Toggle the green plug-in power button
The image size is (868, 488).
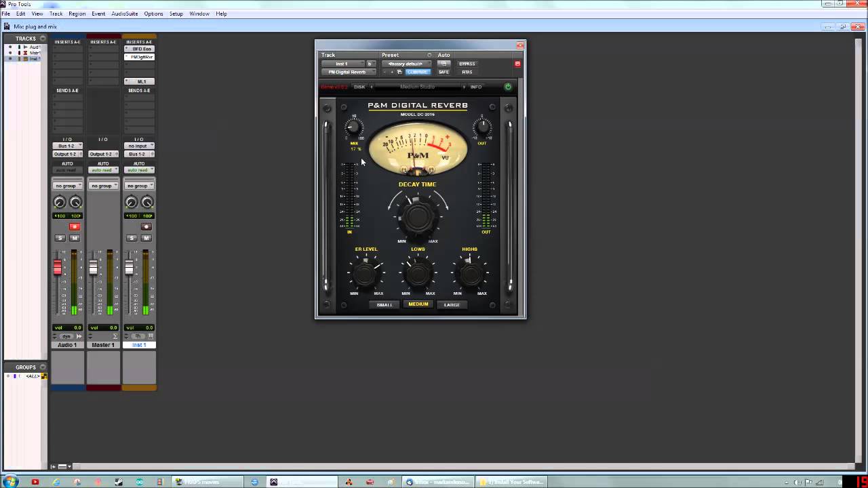(508, 87)
